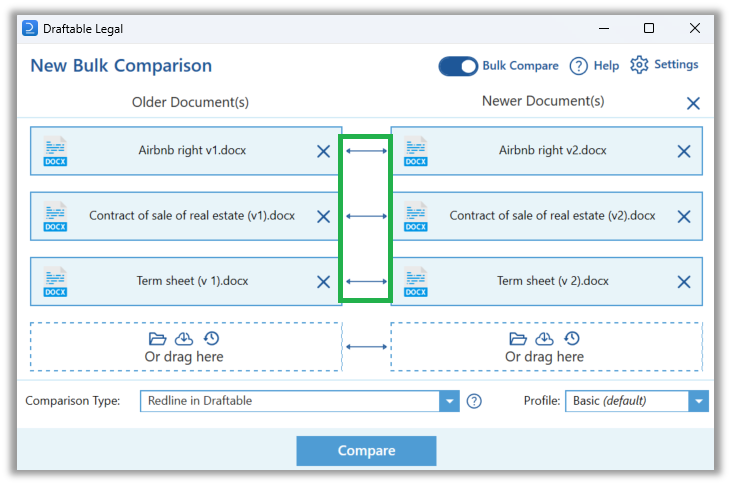Click Or drag here in newer documents zone

545,357
